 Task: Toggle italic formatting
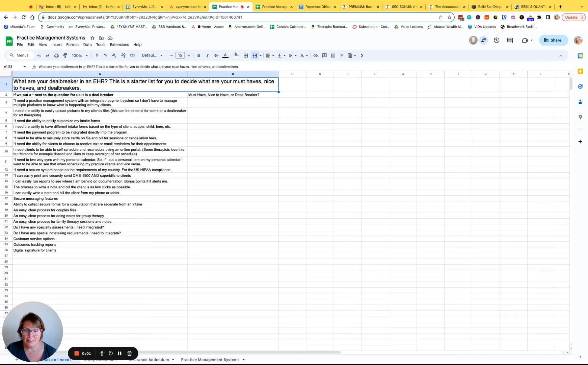[x=207, y=55]
